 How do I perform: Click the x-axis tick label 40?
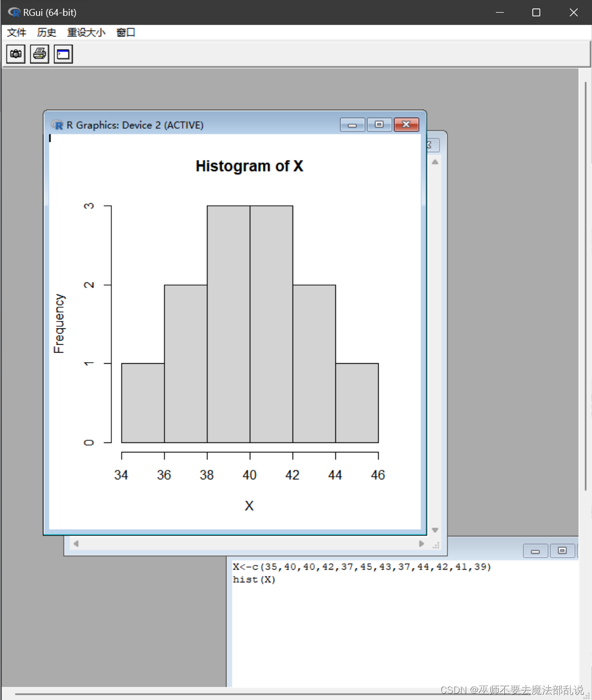pyautogui.click(x=249, y=475)
